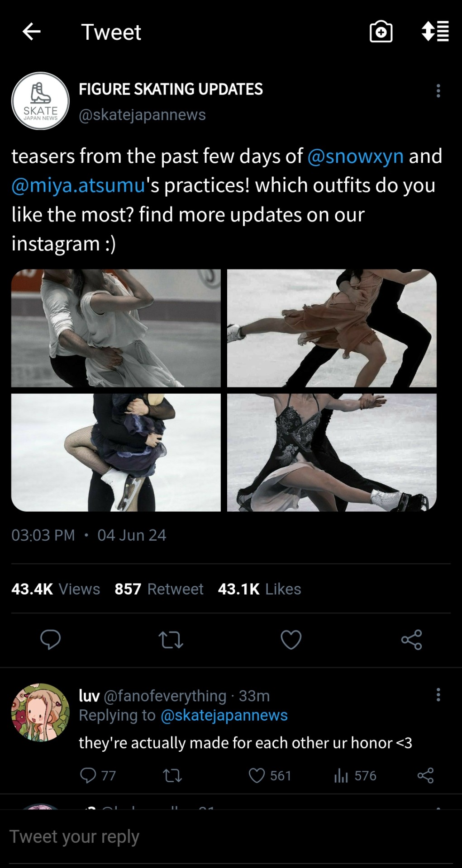The width and height of the screenshot is (462, 868).
Task: Open the main tweet's three-dot menu
Action: click(438, 91)
